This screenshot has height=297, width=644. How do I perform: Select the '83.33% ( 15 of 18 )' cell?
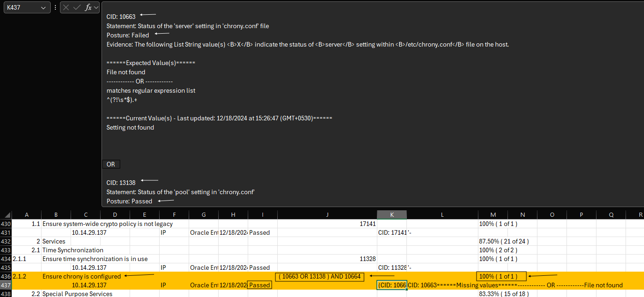(504, 294)
